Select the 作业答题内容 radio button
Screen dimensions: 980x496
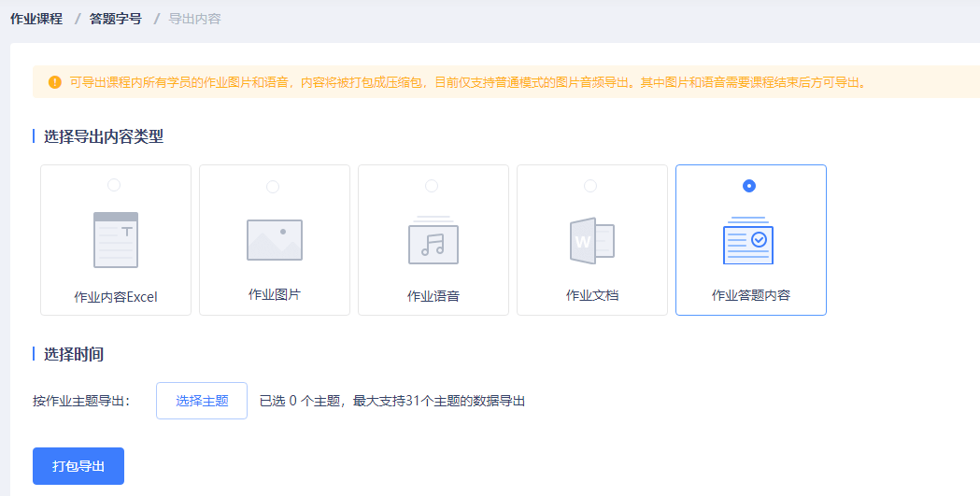[x=748, y=186]
